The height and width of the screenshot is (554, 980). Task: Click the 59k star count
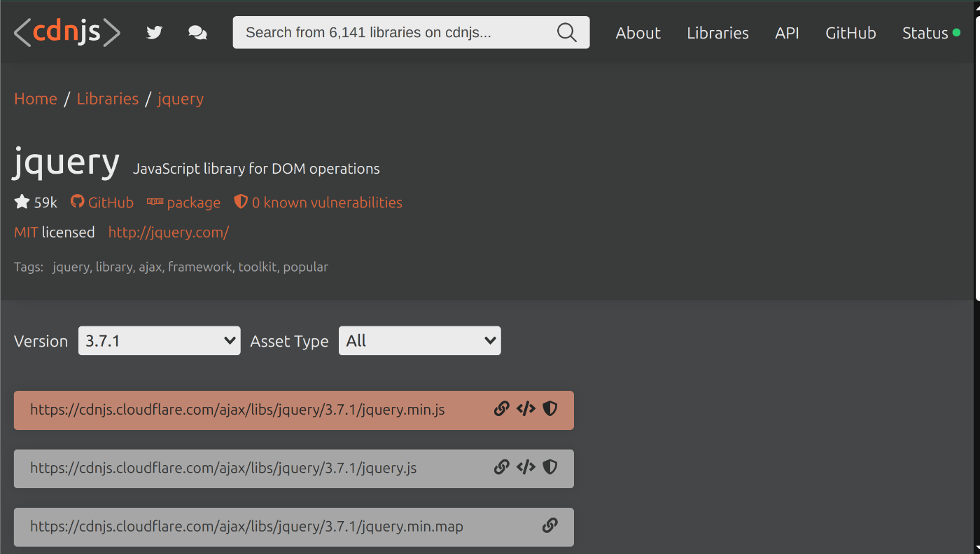[x=45, y=202]
